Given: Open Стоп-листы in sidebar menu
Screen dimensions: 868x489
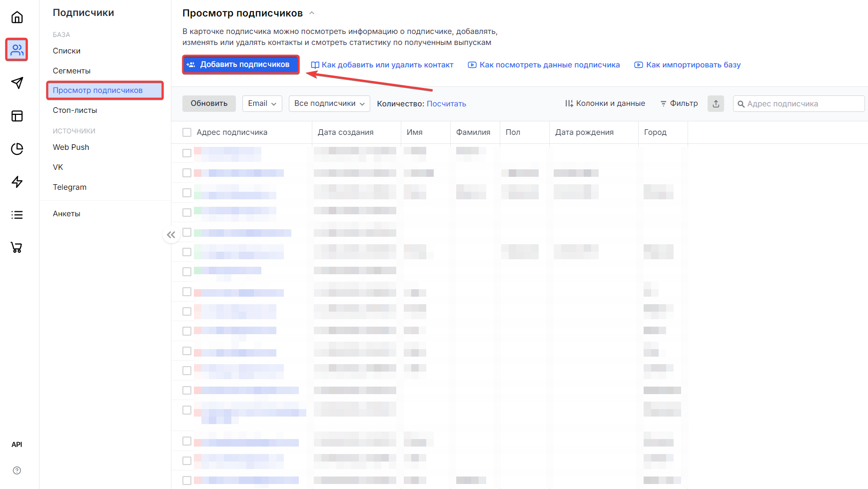Looking at the screenshot, I should [75, 110].
